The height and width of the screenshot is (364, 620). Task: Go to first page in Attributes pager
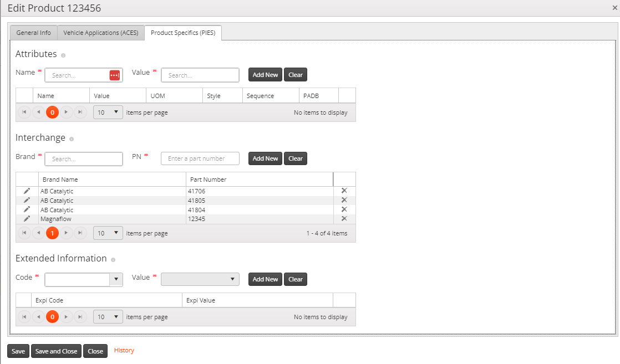click(24, 112)
